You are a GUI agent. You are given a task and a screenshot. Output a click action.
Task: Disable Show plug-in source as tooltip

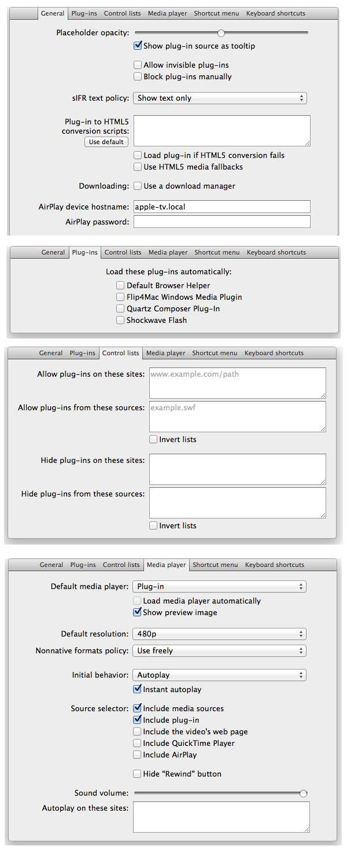138,46
